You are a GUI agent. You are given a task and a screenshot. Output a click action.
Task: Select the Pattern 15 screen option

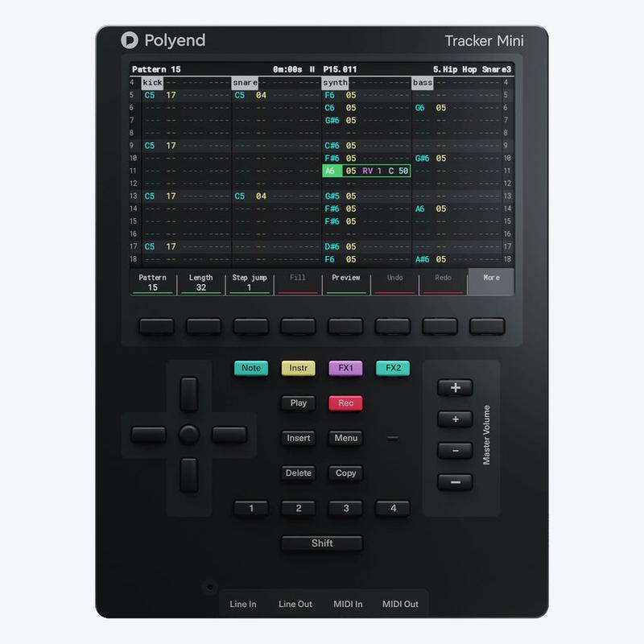(152, 282)
